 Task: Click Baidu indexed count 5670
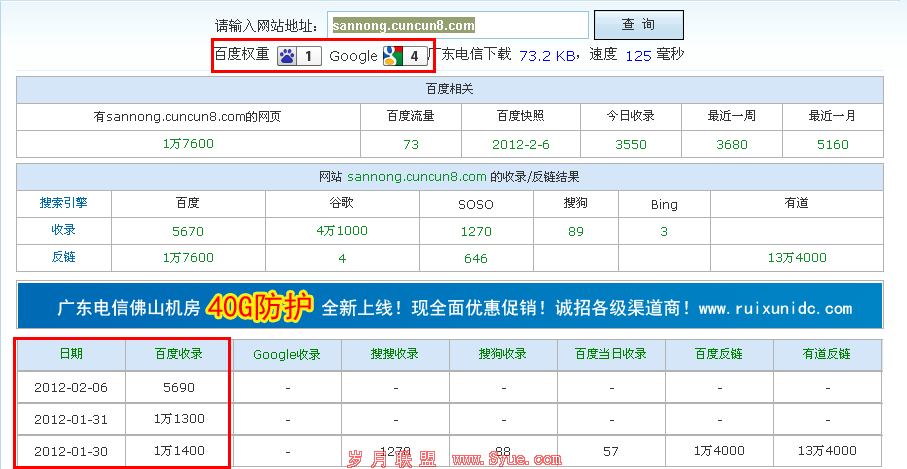pos(187,231)
